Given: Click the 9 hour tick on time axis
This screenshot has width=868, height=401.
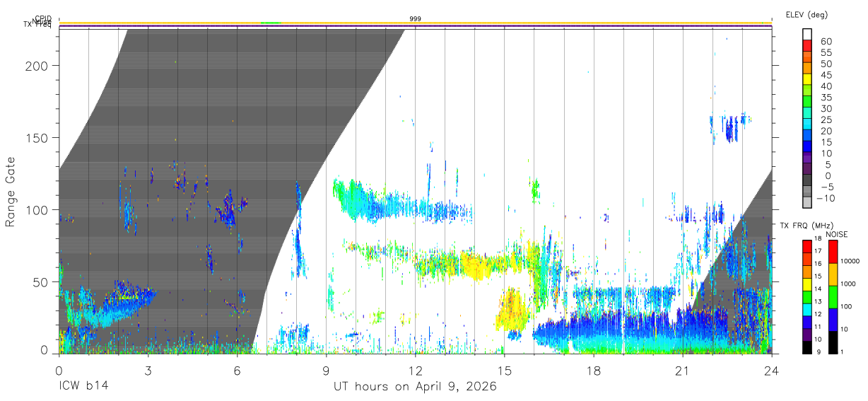Looking at the screenshot, I should [x=327, y=369].
